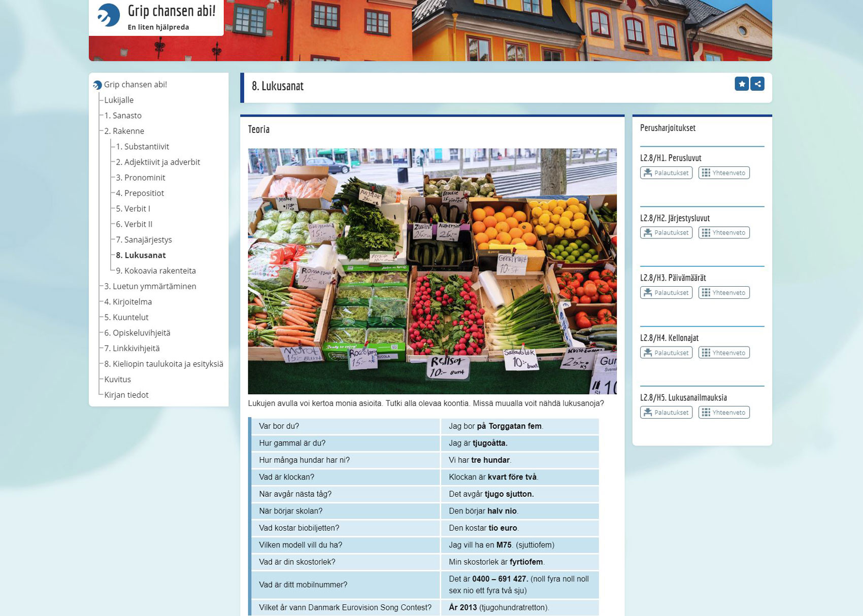Open Palautukset for L2.8/H2 Järjestysluvut
863x616 pixels.
[x=666, y=233]
